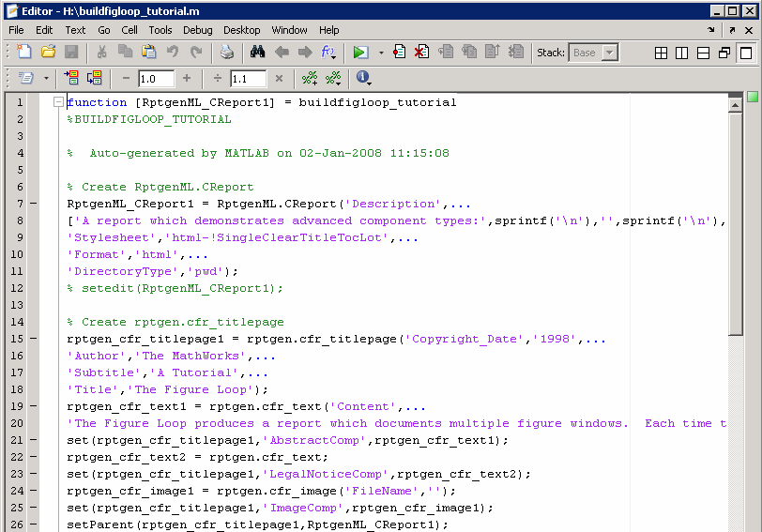Print the file using the printer icon
762x532 pixels.
[227, 53]
